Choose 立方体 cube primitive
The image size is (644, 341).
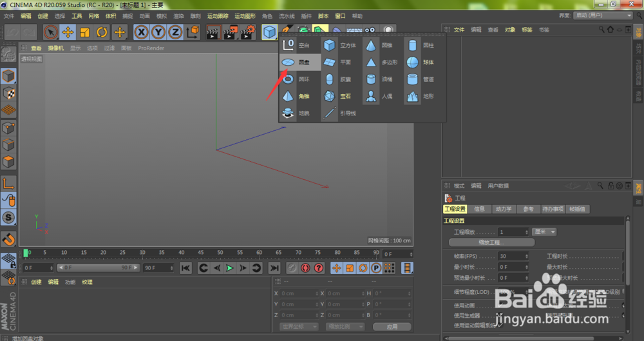pyautogui.click(x=341, y=45)
